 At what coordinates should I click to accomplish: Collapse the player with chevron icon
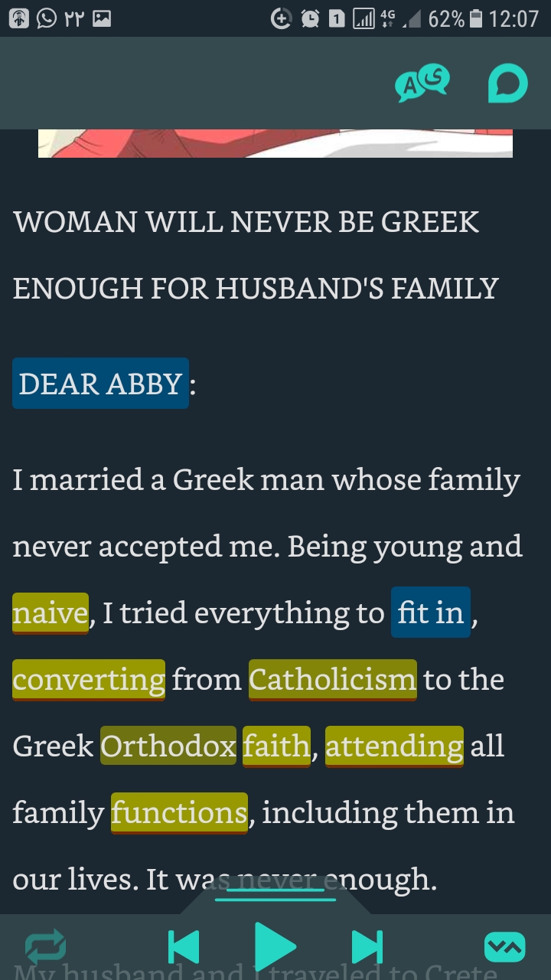click(x=505, y=947)
